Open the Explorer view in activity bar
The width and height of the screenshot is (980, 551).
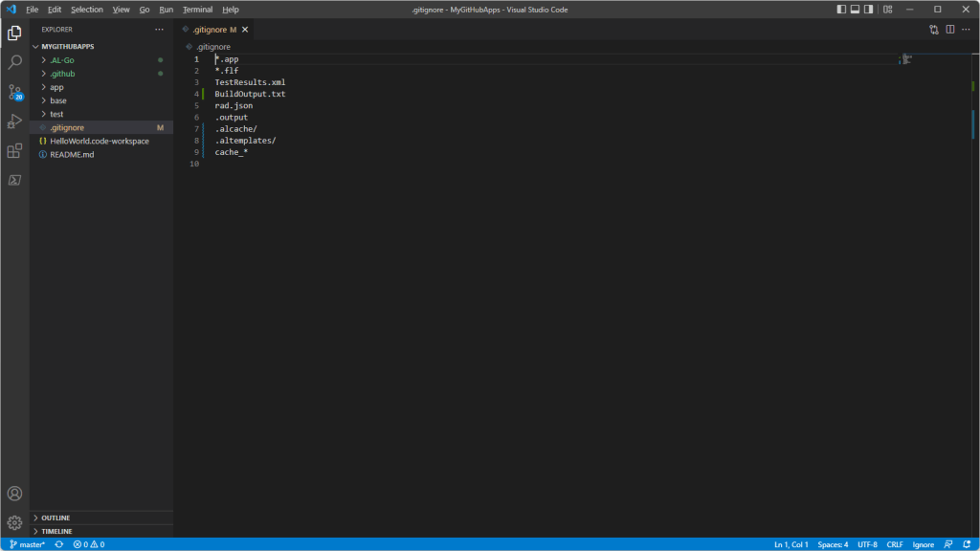click(14, 33)
